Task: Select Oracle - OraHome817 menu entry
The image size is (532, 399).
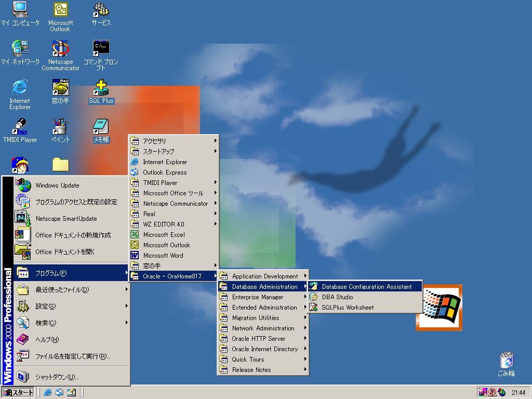Action: click(174, 276)
